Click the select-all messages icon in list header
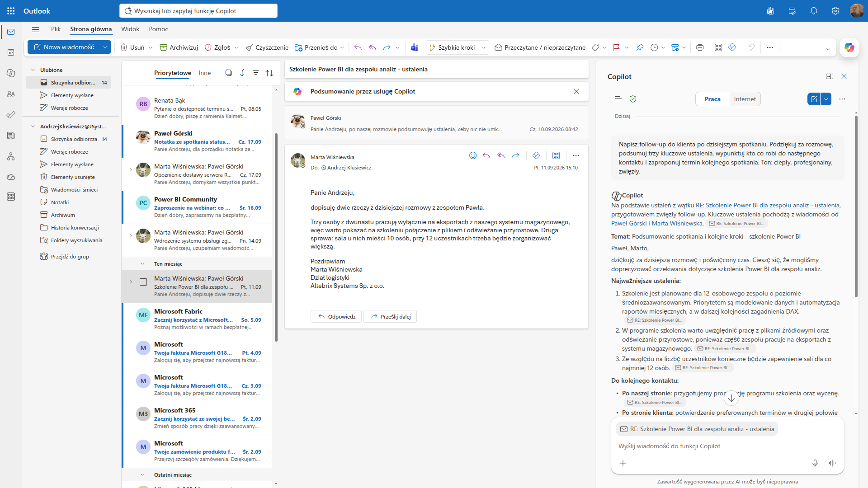868x488 pixels. click(229, 73)
